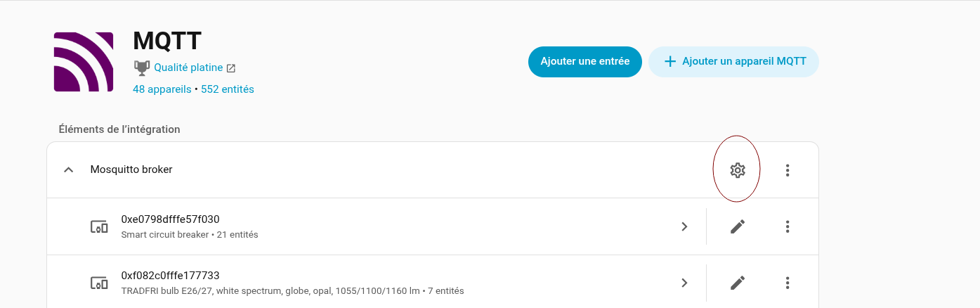Click the purple MQTT integration logo
This screenshot has height=308, width=980.
(84, 62)
